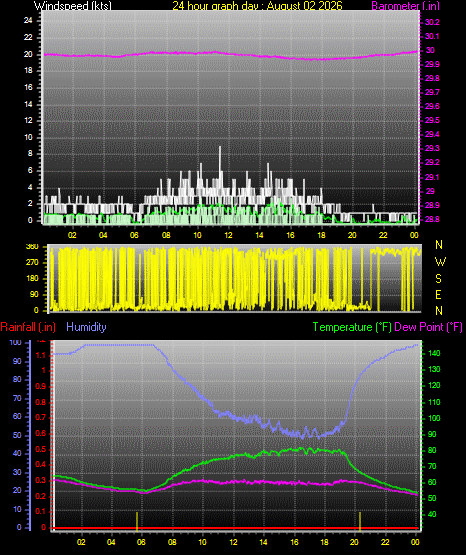Click hour label "12" under windspeed chart
Image resolution: width=466 pixels, height=555 pixels.
coord(228,235)
